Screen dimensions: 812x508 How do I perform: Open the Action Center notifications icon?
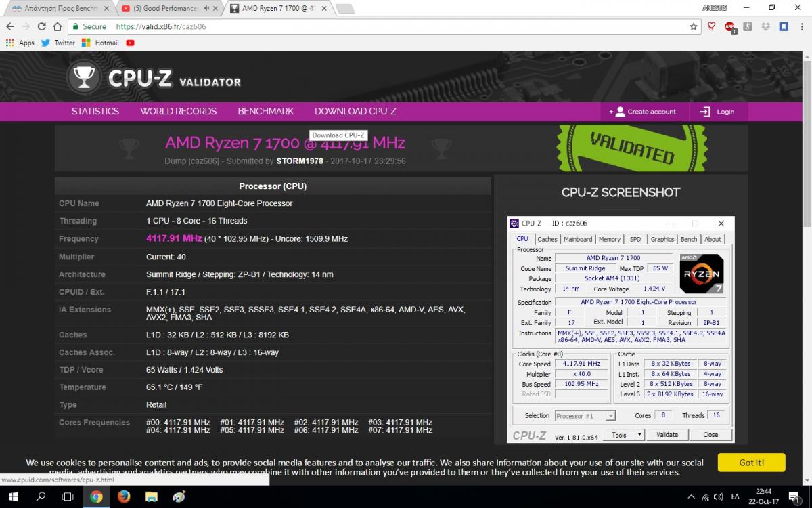click(x=794, y=496)
